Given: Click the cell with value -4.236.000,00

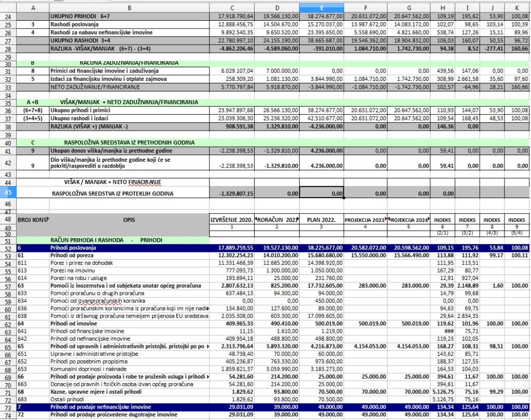Looking at the screenshot, I should tap(322, 125).
